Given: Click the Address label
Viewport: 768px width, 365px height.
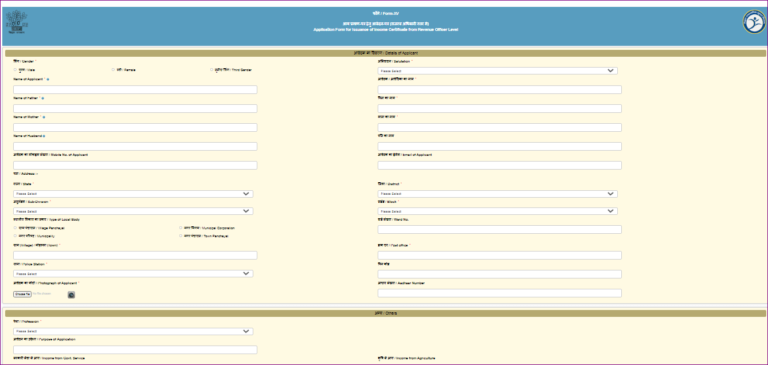Looking at the screenshot, I should pyautogui.click(x=25, y=174).
